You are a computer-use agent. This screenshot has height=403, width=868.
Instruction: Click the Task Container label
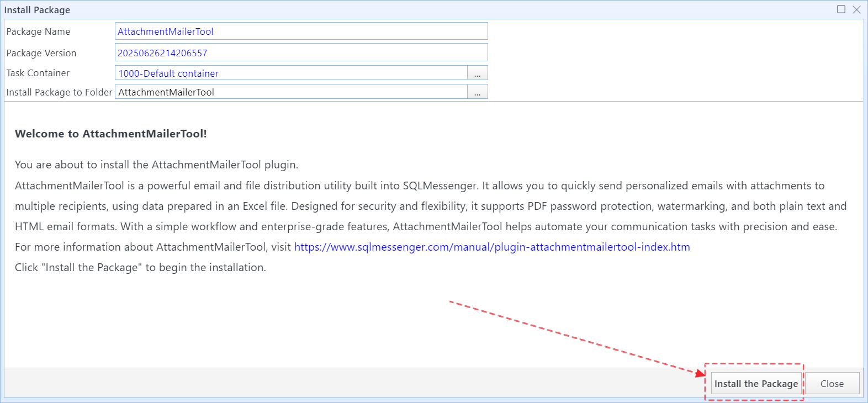tap(38, 73)
